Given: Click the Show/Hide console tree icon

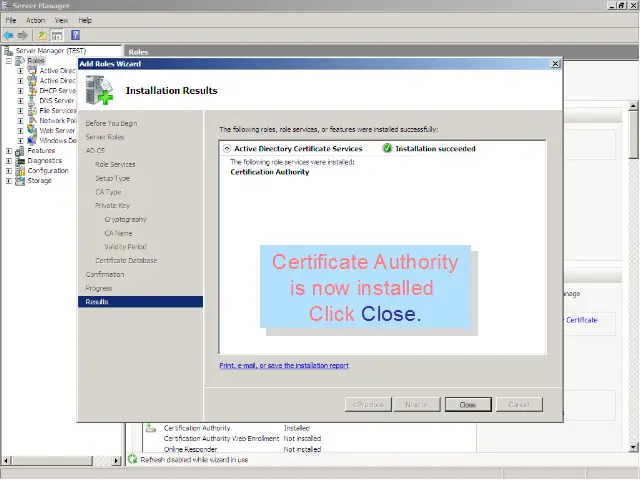Looking at the screenshot, I should pos(57,36).
